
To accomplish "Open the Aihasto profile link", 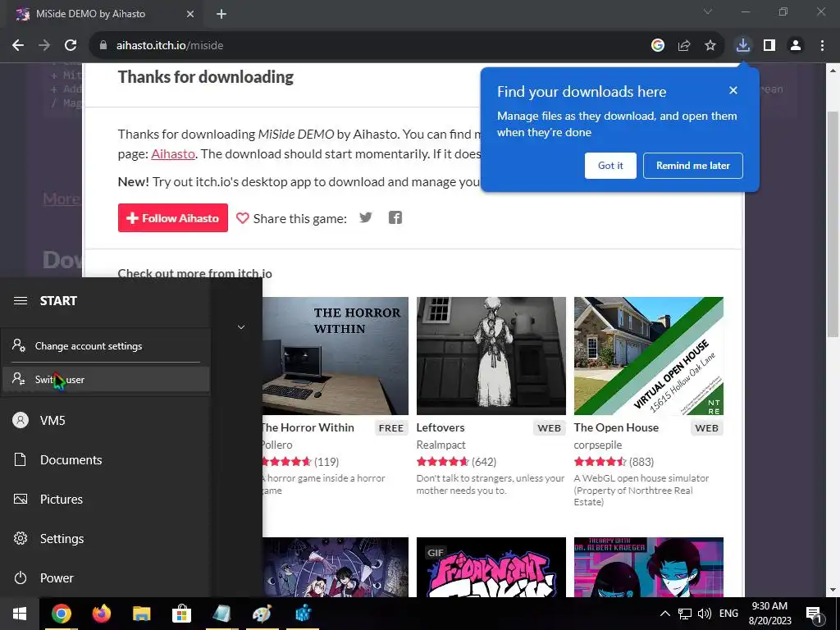I will pyautogui.click(x=173, y=154).
